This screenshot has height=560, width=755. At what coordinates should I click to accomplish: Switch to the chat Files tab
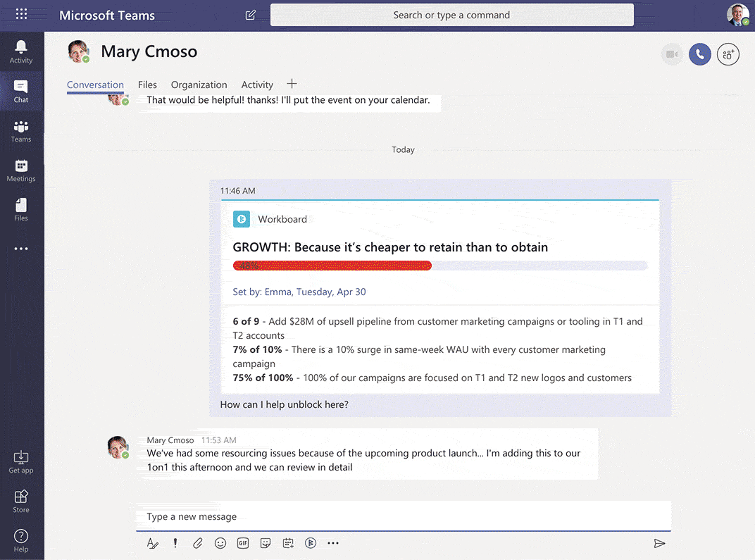(147, 85)
